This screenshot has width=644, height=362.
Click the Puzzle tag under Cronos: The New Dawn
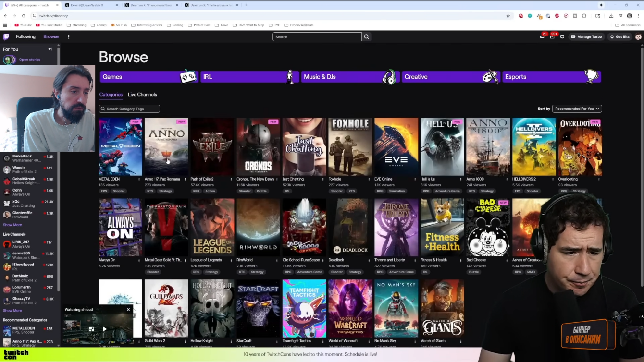pyautogui.click(x=261, y=191)
